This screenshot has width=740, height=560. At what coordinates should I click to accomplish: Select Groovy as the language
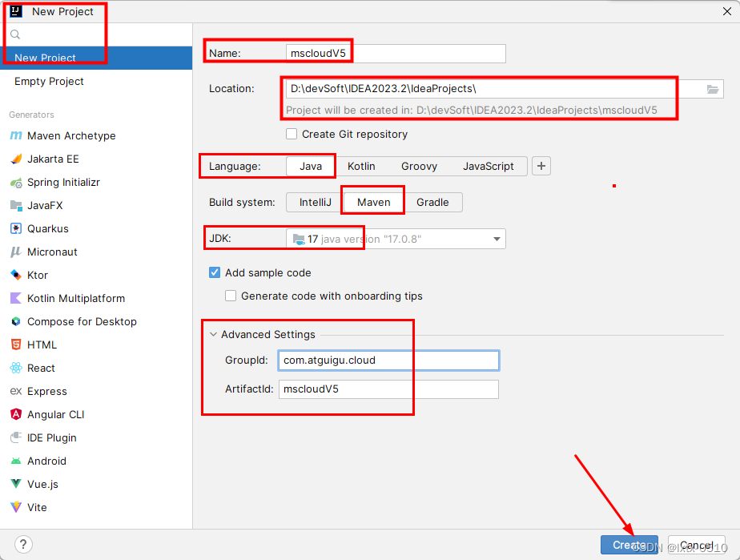coord(419,166)
